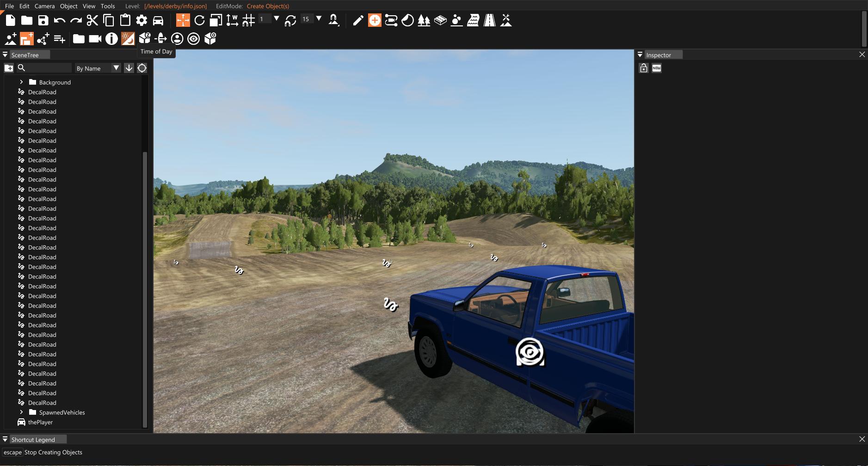868x466 pixels.
Task: Click the video camera icon in second row
Action: tap(95, 39)
